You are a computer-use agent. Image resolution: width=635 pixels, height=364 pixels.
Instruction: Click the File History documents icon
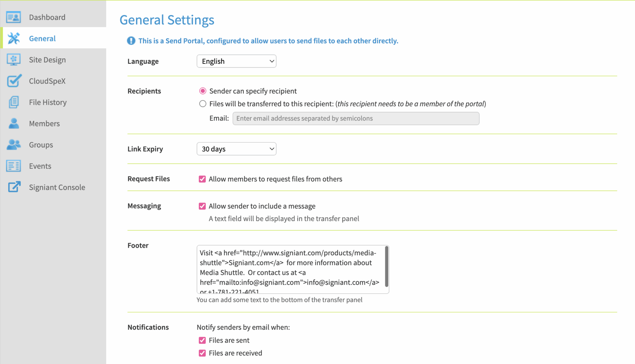click(14, 102)
